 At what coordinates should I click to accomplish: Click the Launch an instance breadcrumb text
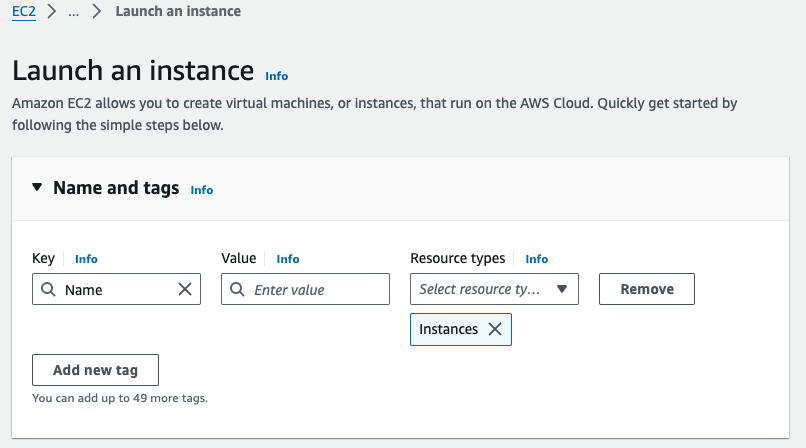click(178, 11)
